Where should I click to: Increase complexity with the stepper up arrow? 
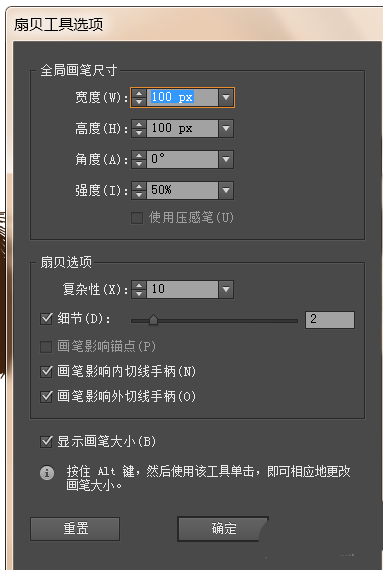[x=139, y=286]
